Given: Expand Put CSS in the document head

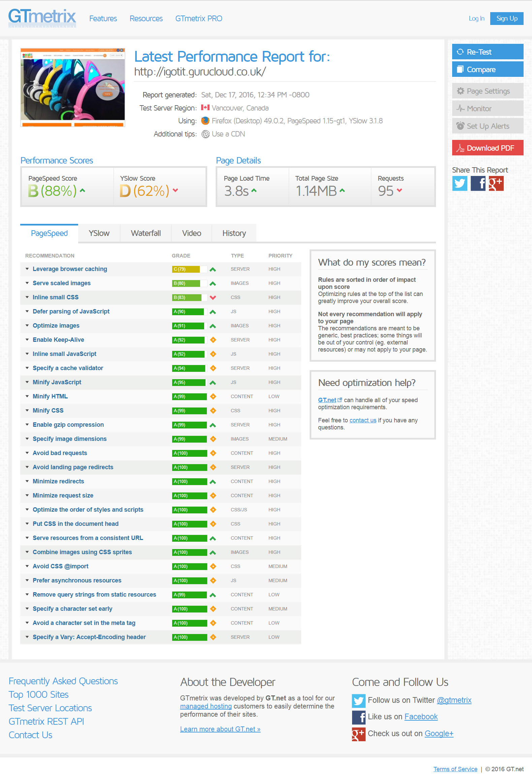Looking at the screenshot, I should pyautogui.click(x=161, y=524).
